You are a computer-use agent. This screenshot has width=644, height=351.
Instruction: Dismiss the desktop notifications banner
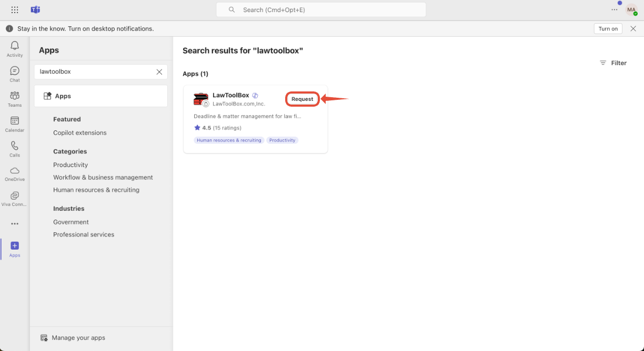point(633,29)
